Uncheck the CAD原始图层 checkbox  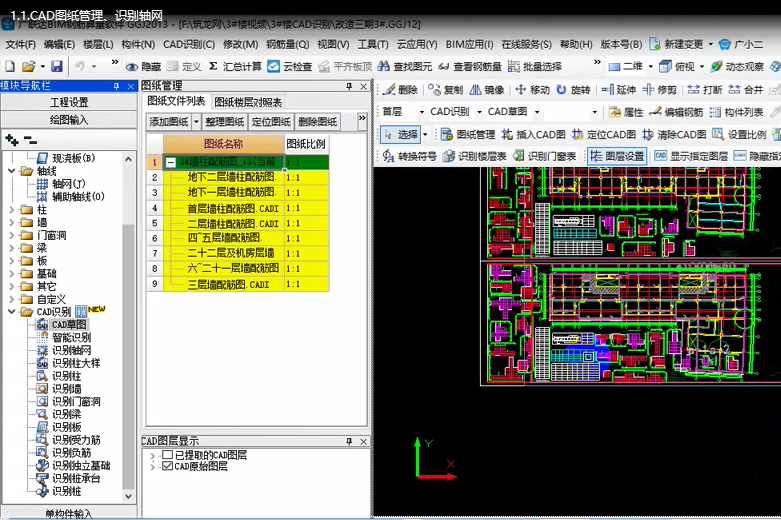(167, 466)
